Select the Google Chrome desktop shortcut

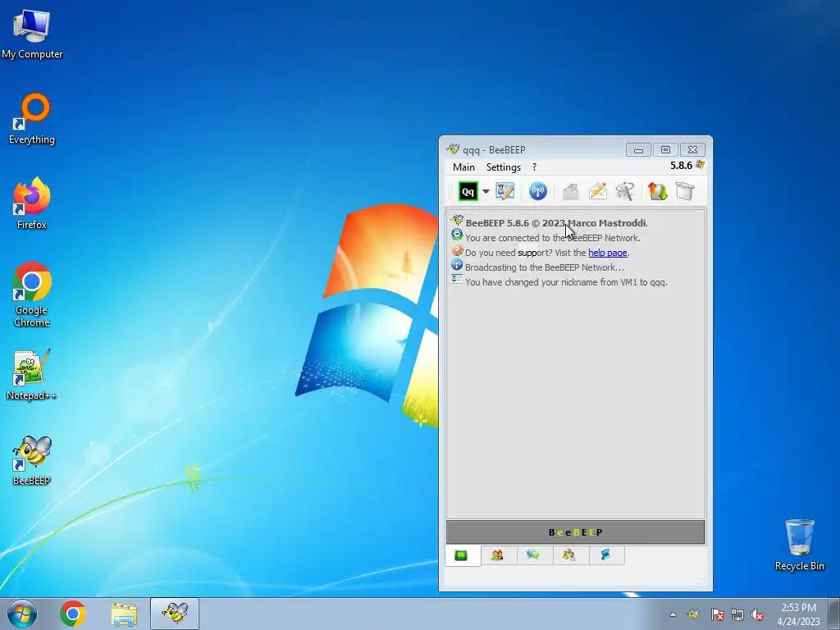(32, 294)
